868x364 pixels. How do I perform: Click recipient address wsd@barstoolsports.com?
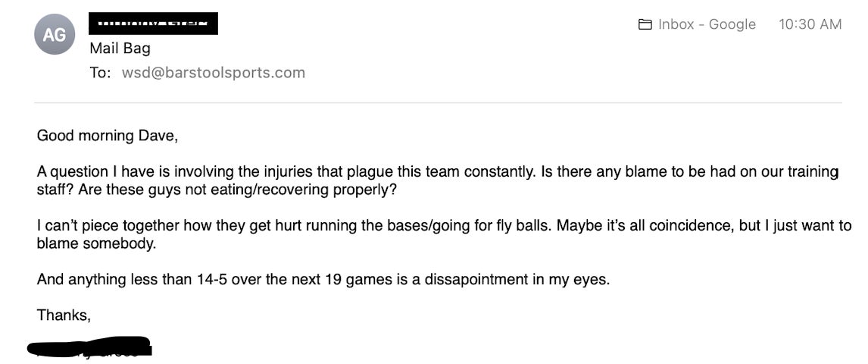coord(213,73)
